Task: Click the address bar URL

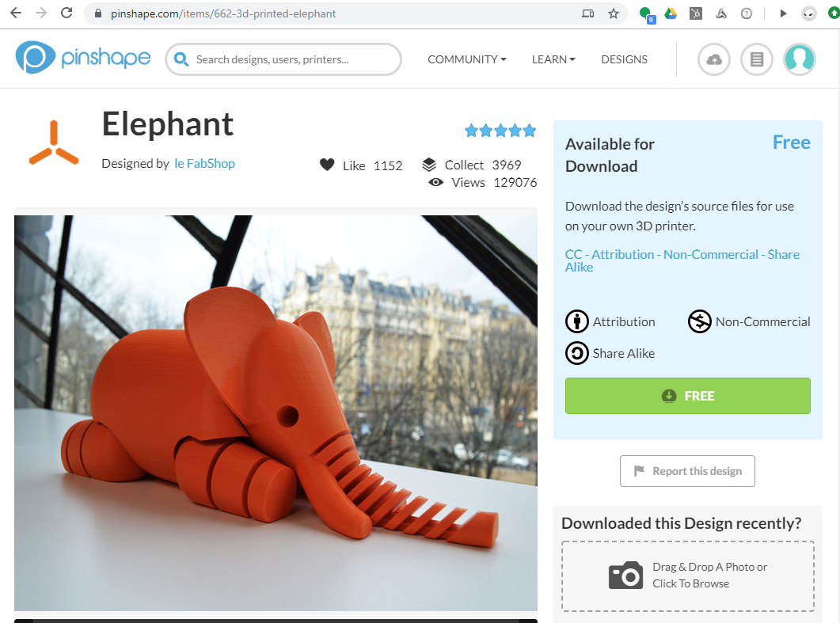Action: coord(223,13)
